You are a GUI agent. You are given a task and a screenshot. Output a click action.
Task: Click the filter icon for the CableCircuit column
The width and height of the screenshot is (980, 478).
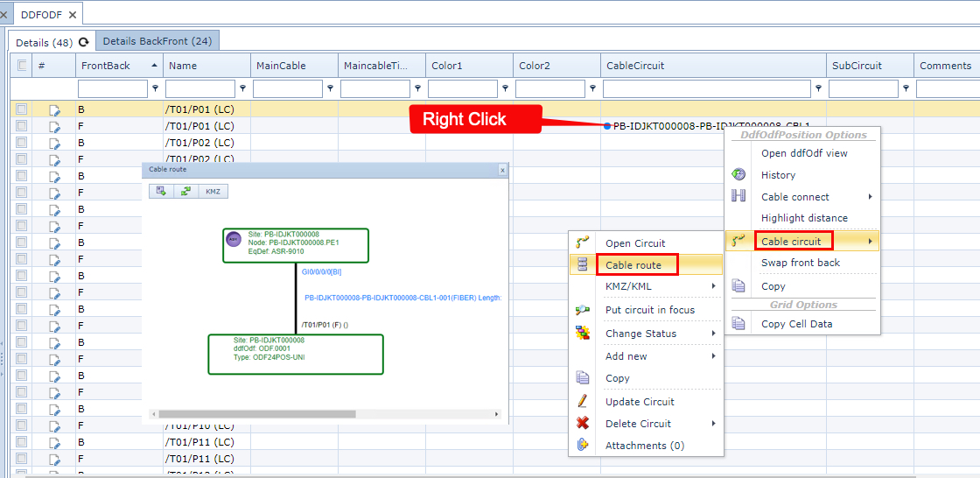(x=819, y=88)
